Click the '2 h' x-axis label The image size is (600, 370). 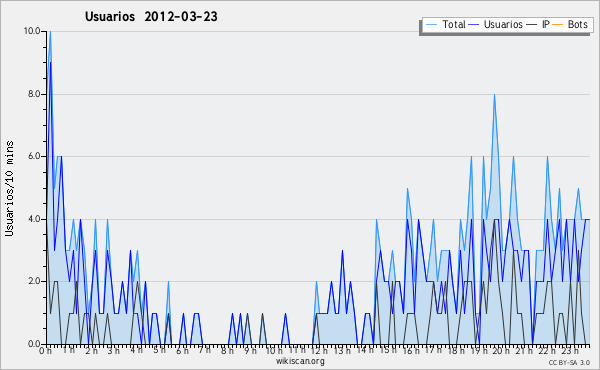[x=91, y=350]
